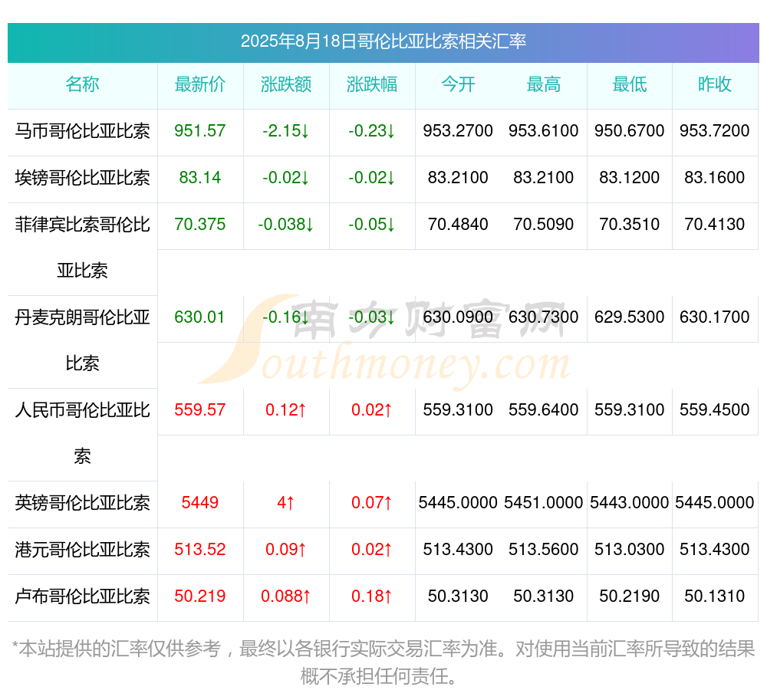767x700 pixels.
Task: Click the row name 卢布哥伦比亚比索
Action: (82, 596)
